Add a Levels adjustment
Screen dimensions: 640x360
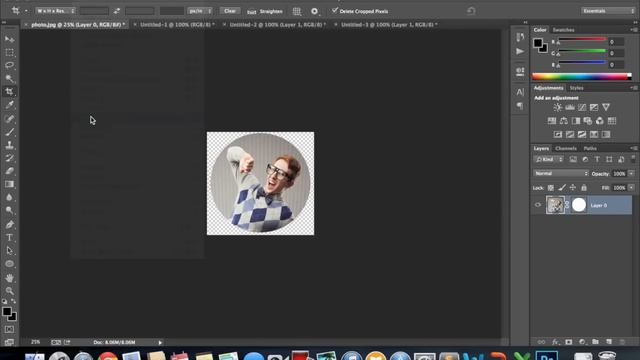[x=570, y=107]
